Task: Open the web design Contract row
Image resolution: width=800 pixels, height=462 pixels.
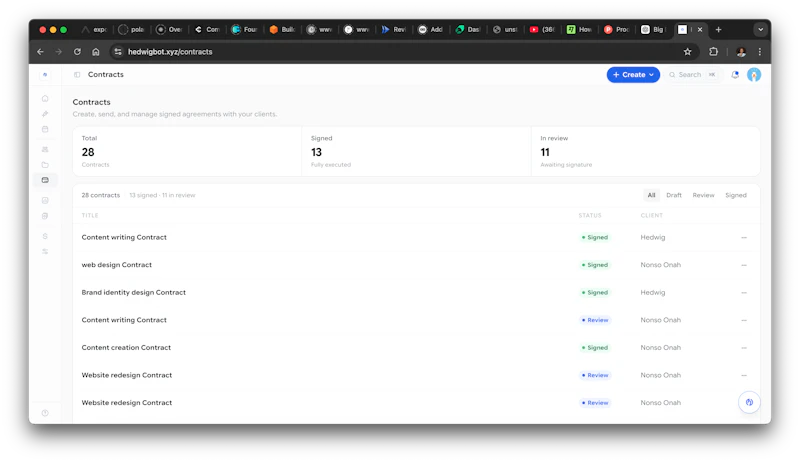Action: [416, 265]
